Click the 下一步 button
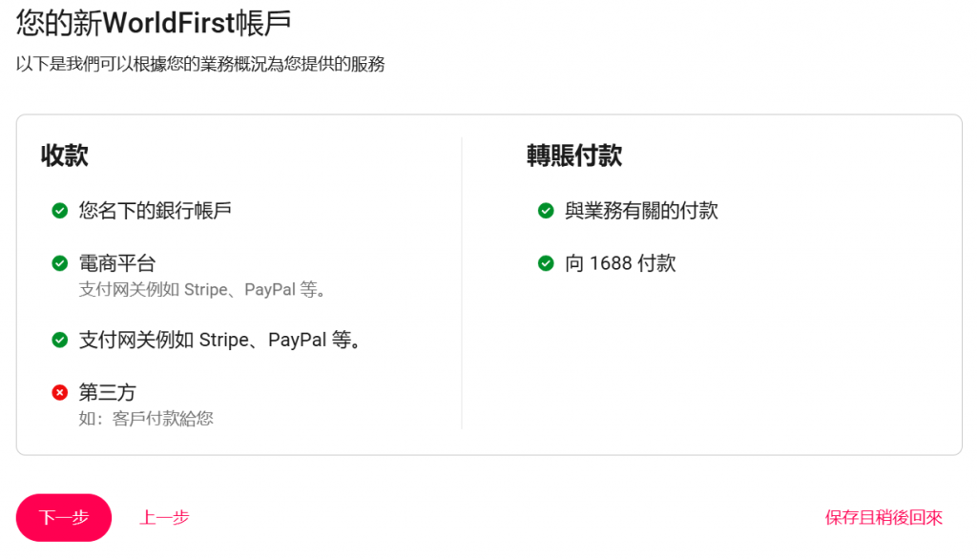Viewport: 977px width, 560px height. (x=64, y=517)
